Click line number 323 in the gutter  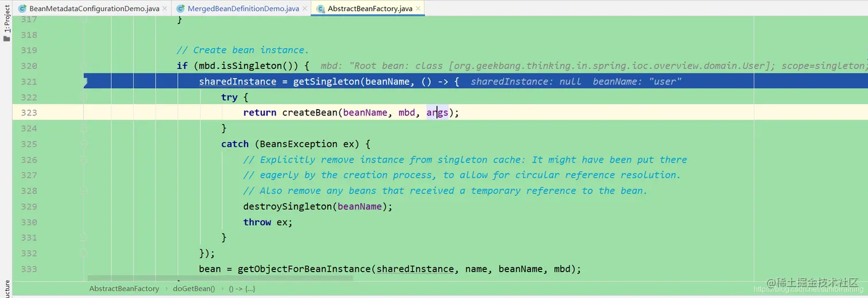[x=29, y=113]
